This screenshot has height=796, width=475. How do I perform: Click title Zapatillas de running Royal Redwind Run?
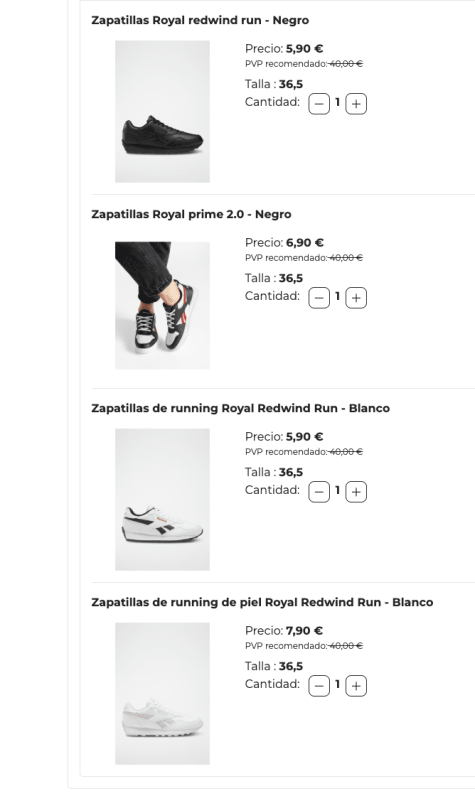click(x=241, y=408)
